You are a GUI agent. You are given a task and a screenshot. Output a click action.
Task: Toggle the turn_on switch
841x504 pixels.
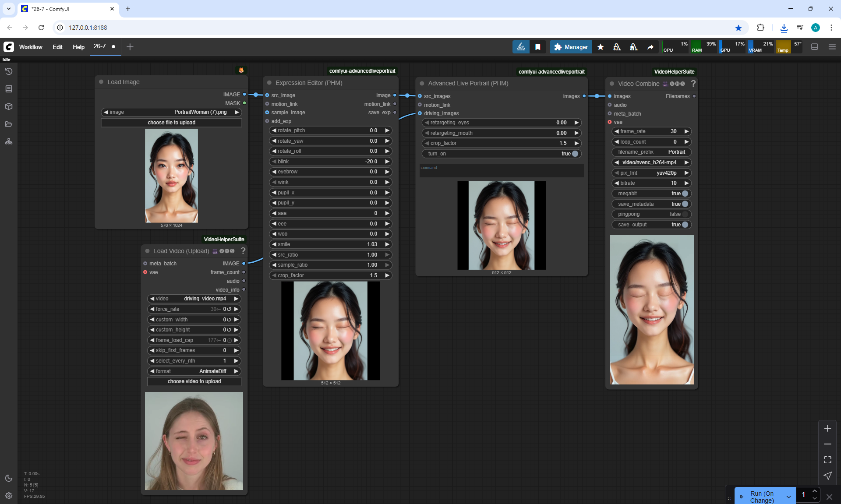pos(575,154)
